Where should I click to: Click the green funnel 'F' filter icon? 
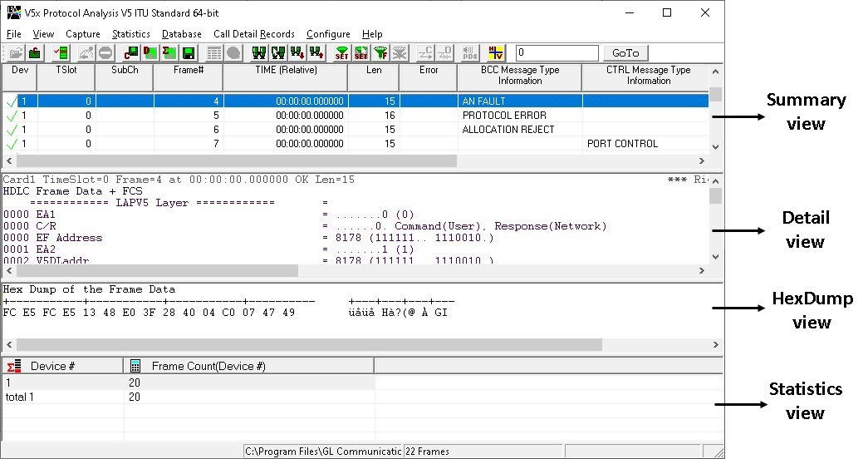pos(381,53)
